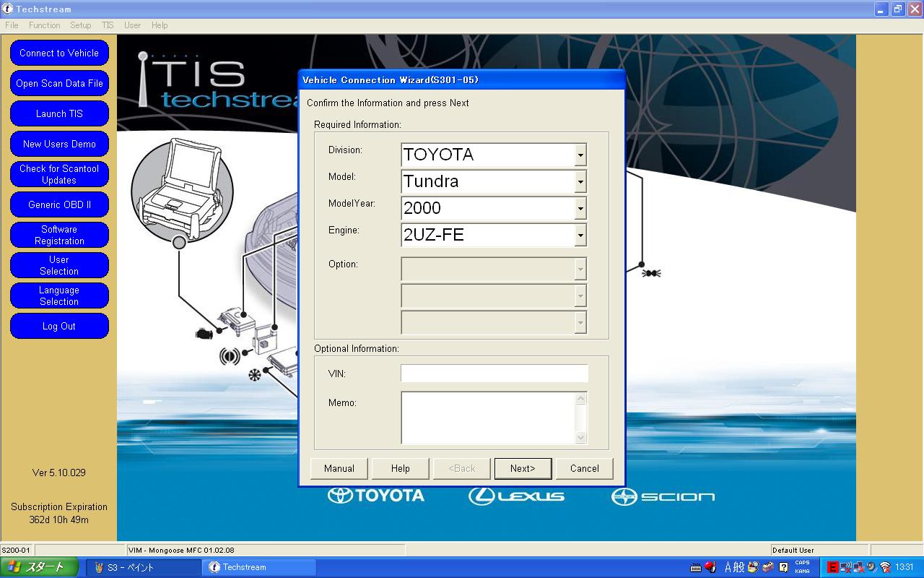Open the Function menu
924x578 pixels.
pos(45,25)
